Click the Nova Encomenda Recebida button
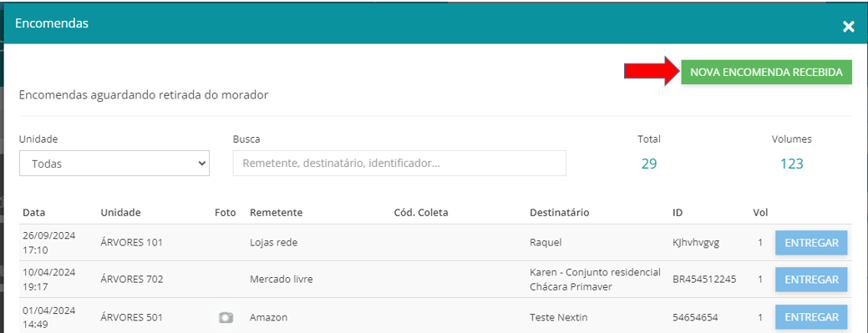The image size is (868, 333). (x=766, y=72)
